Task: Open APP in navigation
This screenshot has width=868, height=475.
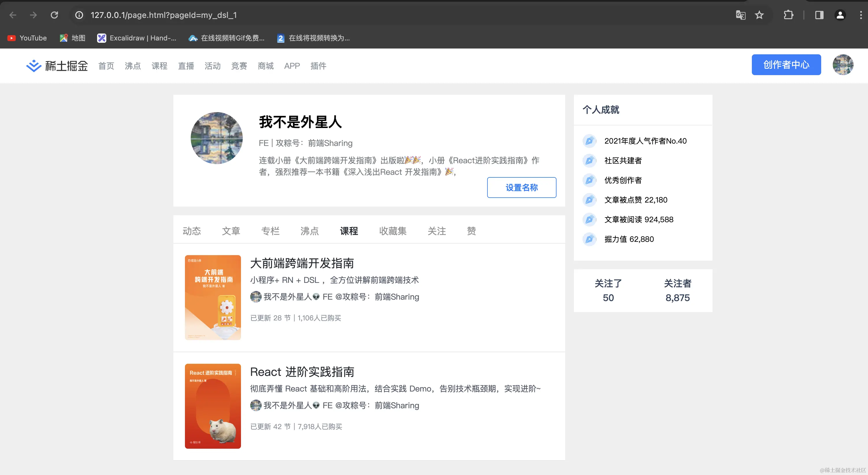Action: click(x=292, y=66)
